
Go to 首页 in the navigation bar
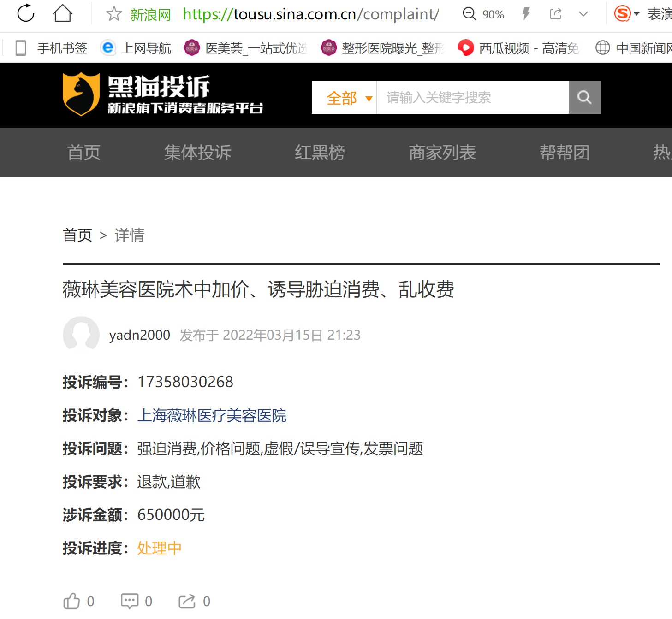[x=84, y=153]
